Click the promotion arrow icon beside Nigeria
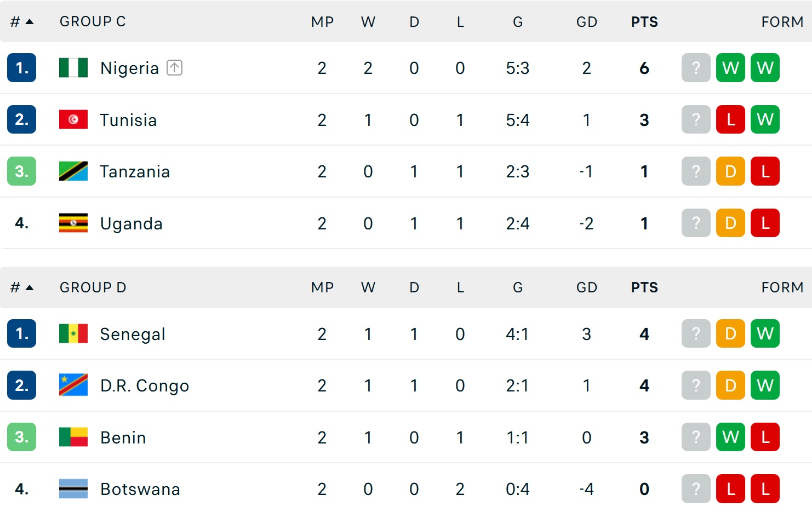 [x=174, y=68]
